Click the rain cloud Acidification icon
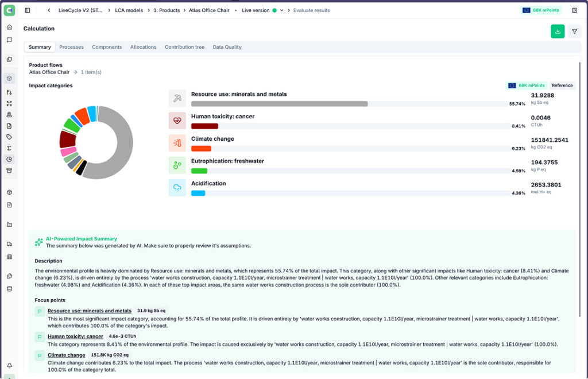Viewport: 588px width, 379px height. point(177,188)
